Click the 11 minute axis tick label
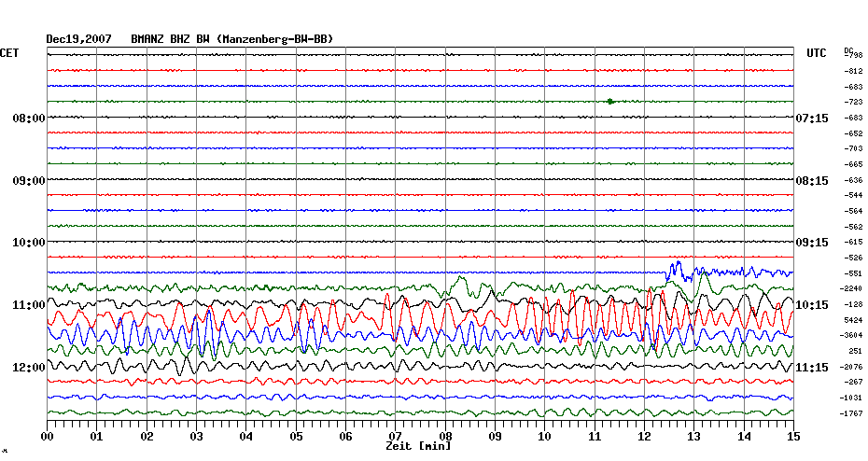The image size is (868, 461). pos(595,437)
